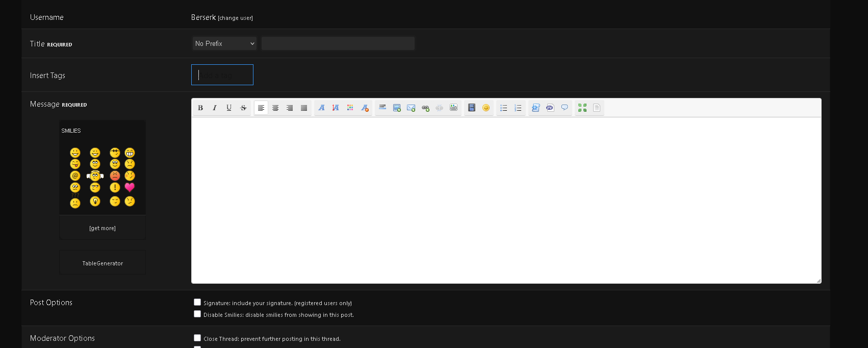Image resolution: width=868 pixels, height=348 pixels.
Task: Open the TableGenerator button
Action: pos(103,263)
